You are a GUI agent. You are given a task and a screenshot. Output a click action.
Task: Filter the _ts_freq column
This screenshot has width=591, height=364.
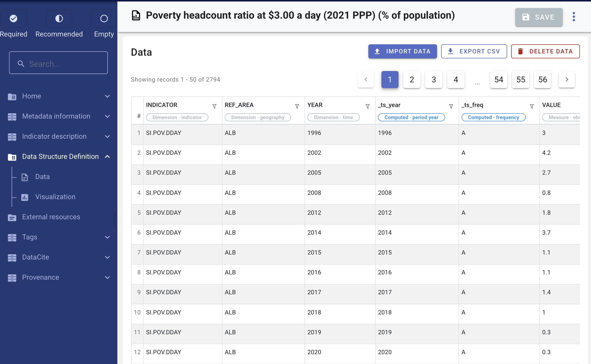pyautogui.click(x=532, y=106)
